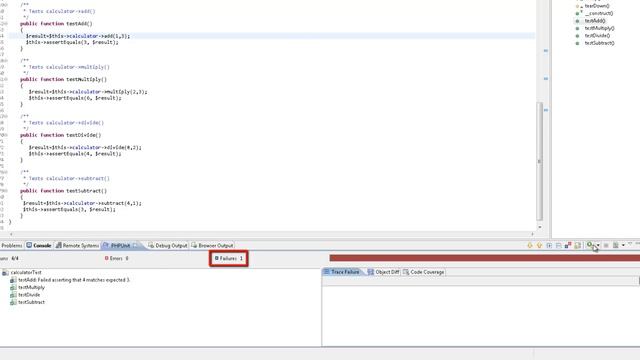Open the test run history icon
This screenshot has width=640, height=360.
click(616, 245)
